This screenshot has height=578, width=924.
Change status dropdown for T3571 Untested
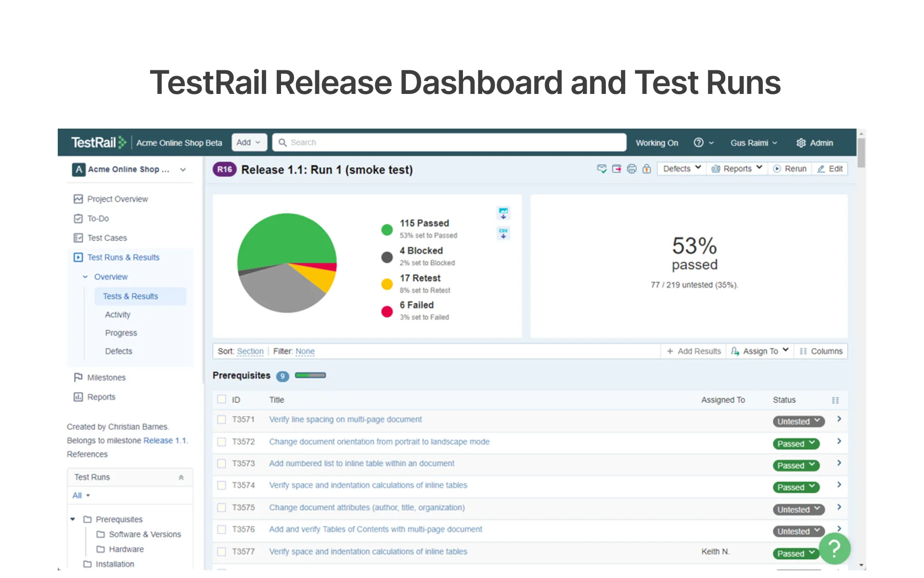point(798,421)
